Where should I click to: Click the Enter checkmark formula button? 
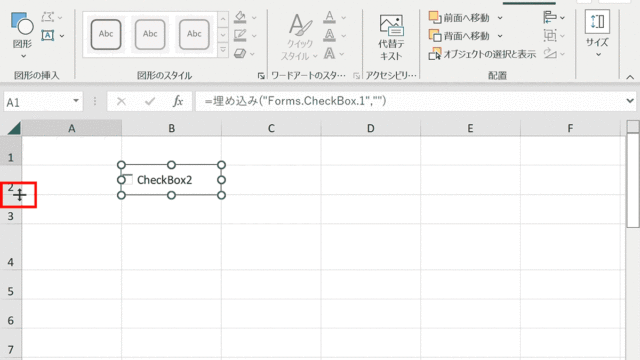(x=150, y=101)
